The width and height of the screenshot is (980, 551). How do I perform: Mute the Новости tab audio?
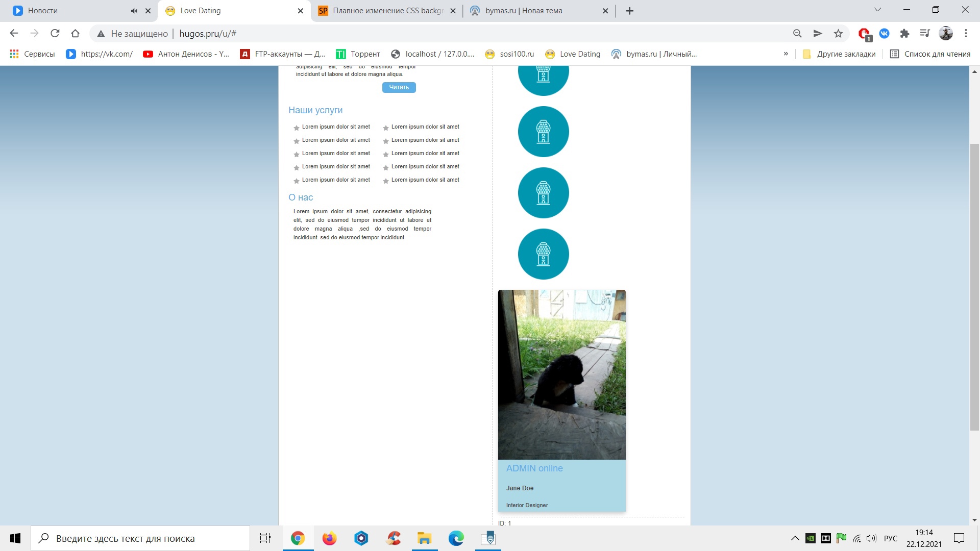pos(134,11)
